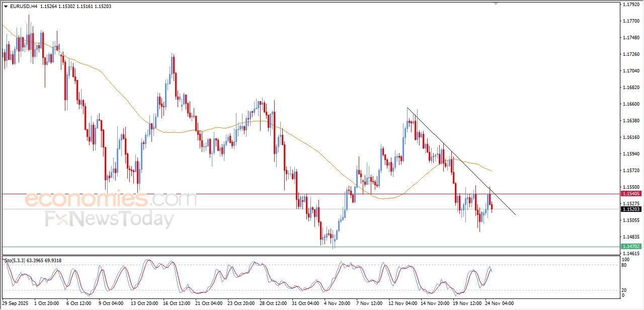Image resolution: width=644 pixels, height=310 pixels.
Task: Click the FxNewsToday watermark logo
Action: 109,220
